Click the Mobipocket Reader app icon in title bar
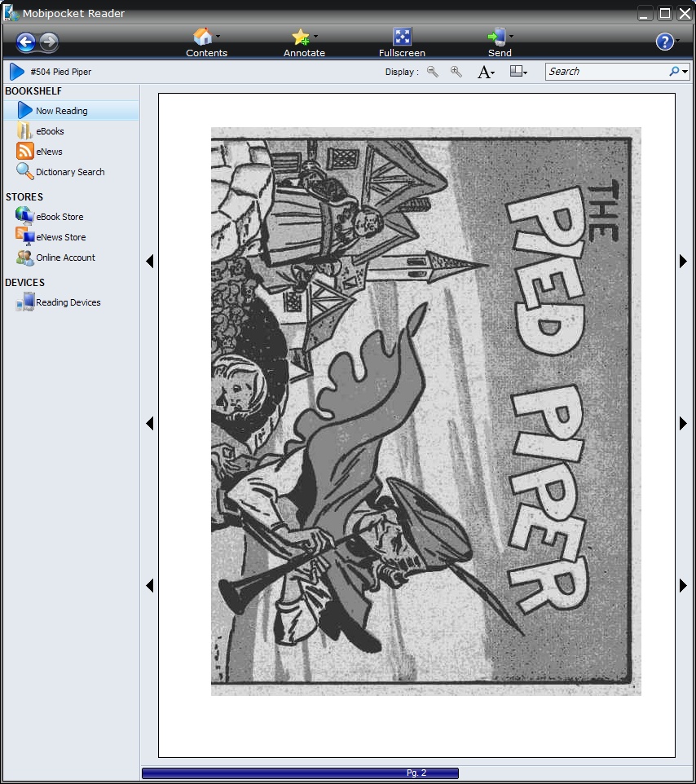Screen dimensions: 696x784 pyautogui.click(x=11, y=12)
